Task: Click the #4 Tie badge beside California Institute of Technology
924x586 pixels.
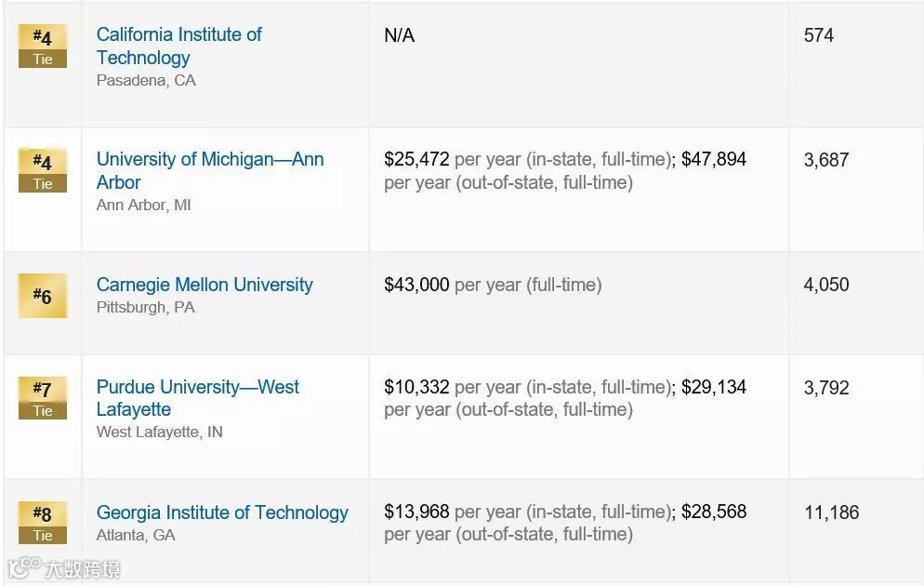Action: point(43,47)
